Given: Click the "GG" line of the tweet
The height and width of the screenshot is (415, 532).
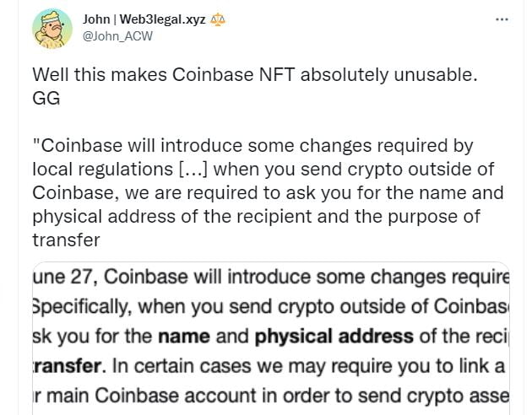Looking at the screenshot, I should 46,99.
